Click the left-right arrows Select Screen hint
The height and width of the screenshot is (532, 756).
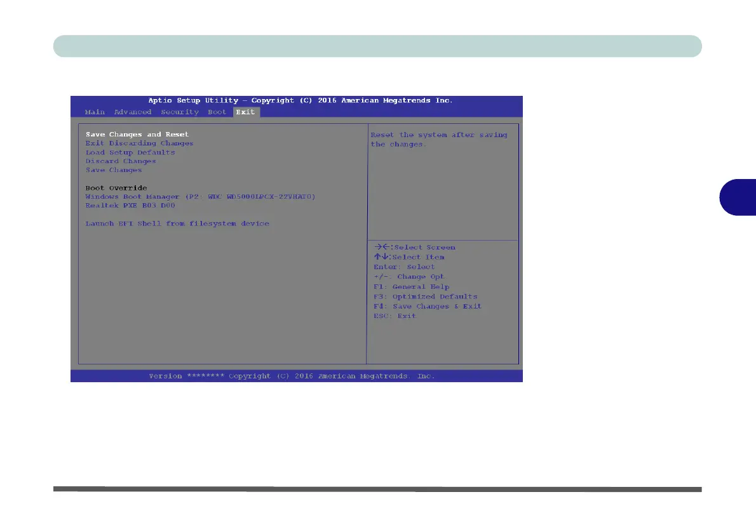(x=415, y=247)
